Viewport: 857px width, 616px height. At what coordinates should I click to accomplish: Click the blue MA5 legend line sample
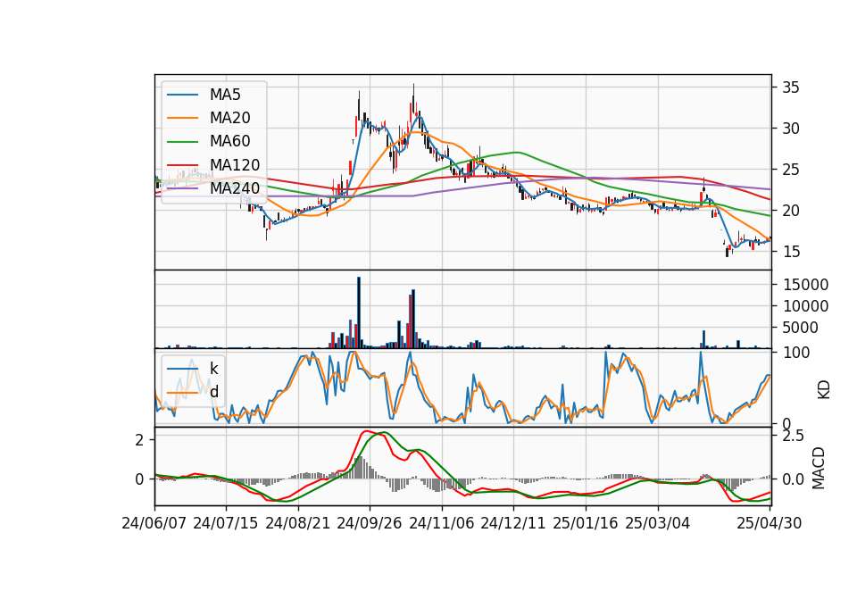tap(182, 95)
